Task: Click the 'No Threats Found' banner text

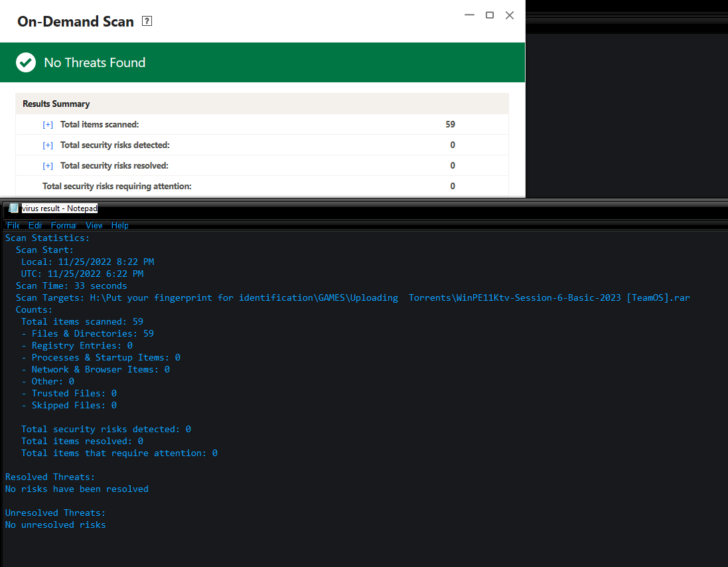Action: click(95, 62)
